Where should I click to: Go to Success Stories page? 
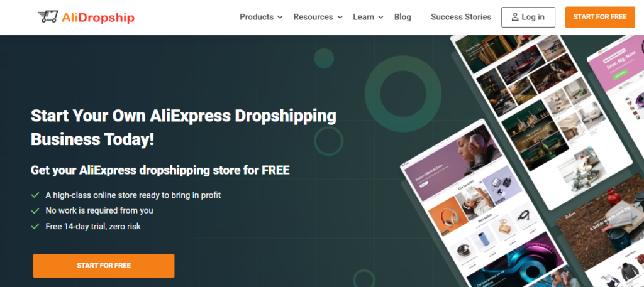click(461, 17)
